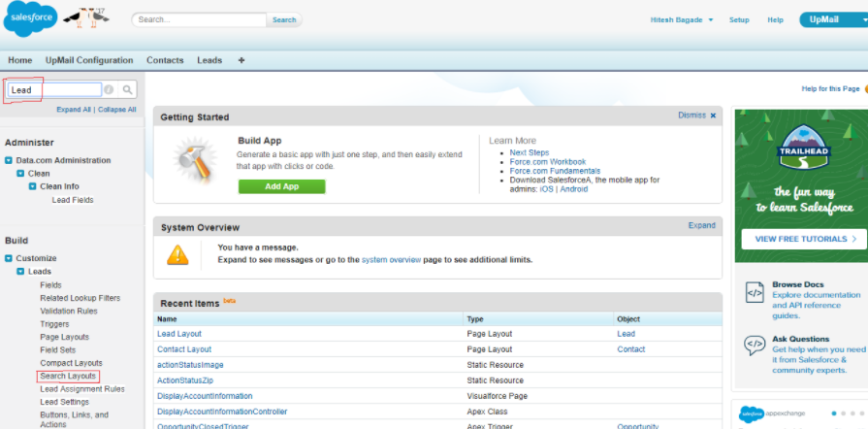Open Help for this Page

pyautogui.click(x=830, y=88)
